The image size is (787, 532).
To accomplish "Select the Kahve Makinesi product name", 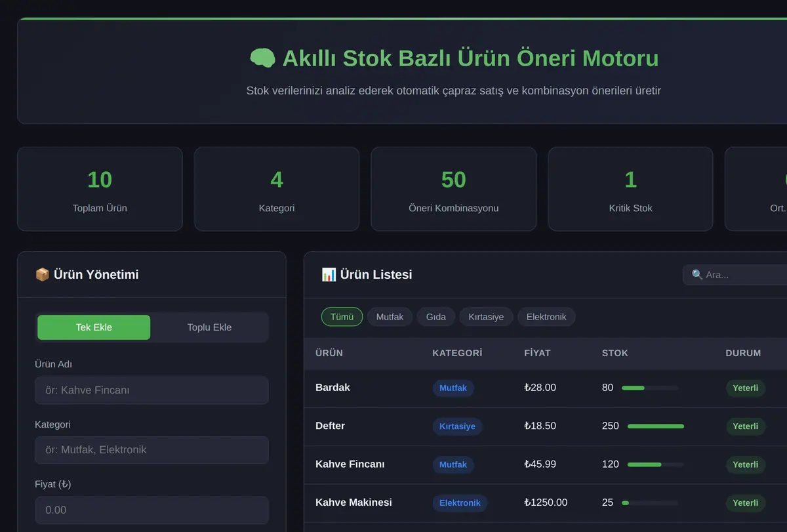I will (x=353, y=502).
